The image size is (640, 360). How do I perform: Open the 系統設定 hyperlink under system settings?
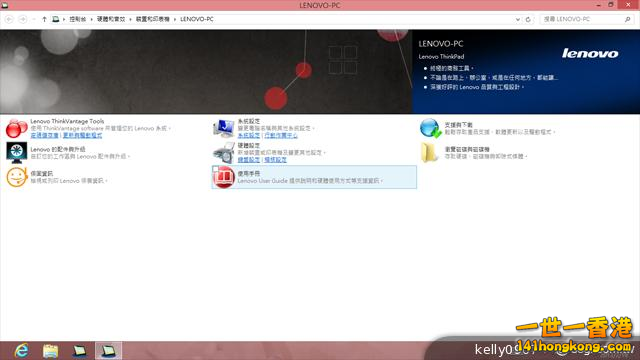click(249, 135)
